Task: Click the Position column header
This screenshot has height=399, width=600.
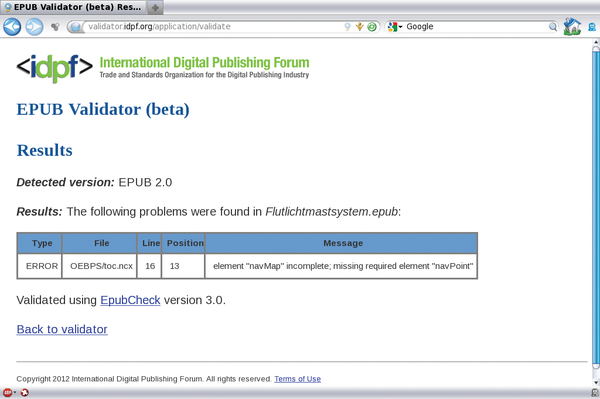Action: click(x=183, y=243)
